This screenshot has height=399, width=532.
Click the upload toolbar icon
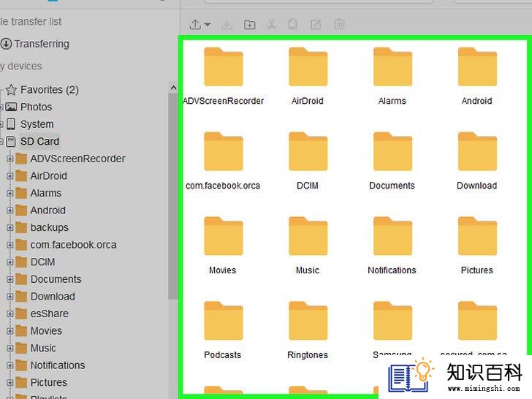point(195,24)
